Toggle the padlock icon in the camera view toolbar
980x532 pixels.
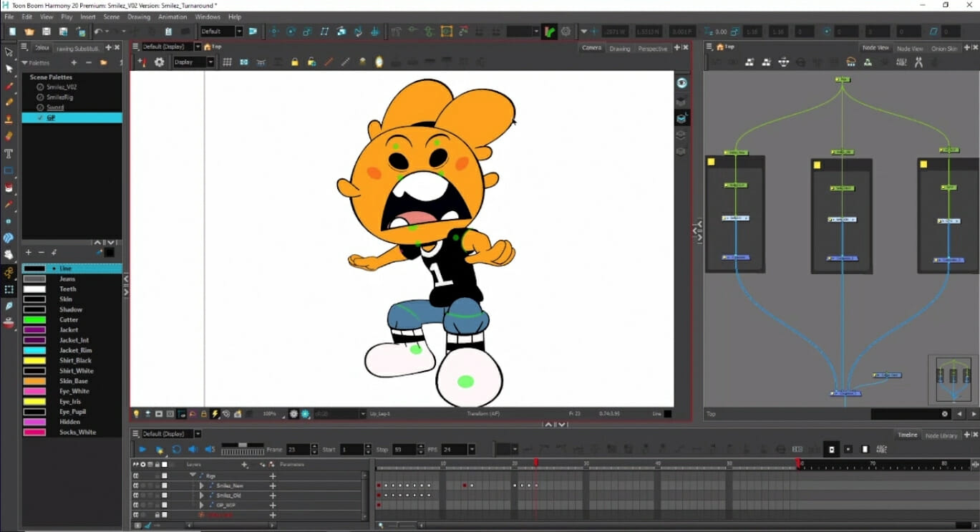295,62
